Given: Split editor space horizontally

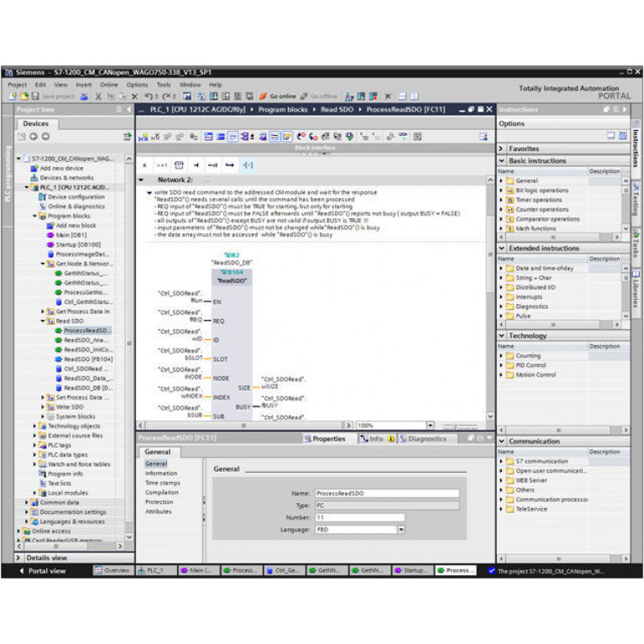Looking at the screenshot, I should 402,97.
